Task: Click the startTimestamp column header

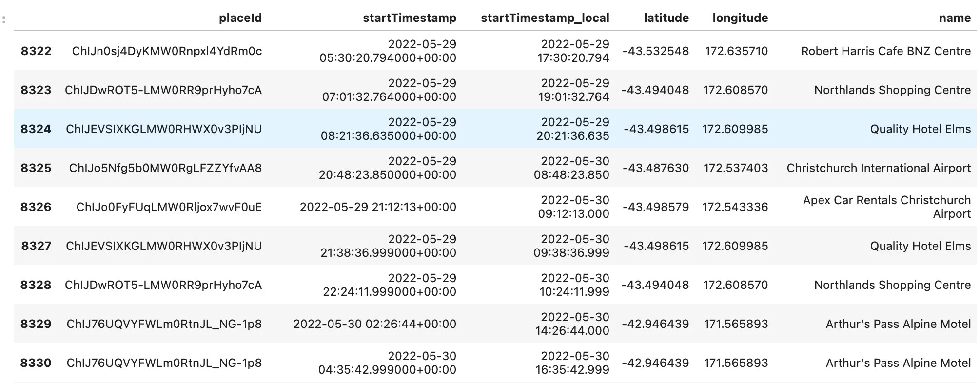Action: coord(409,18)
